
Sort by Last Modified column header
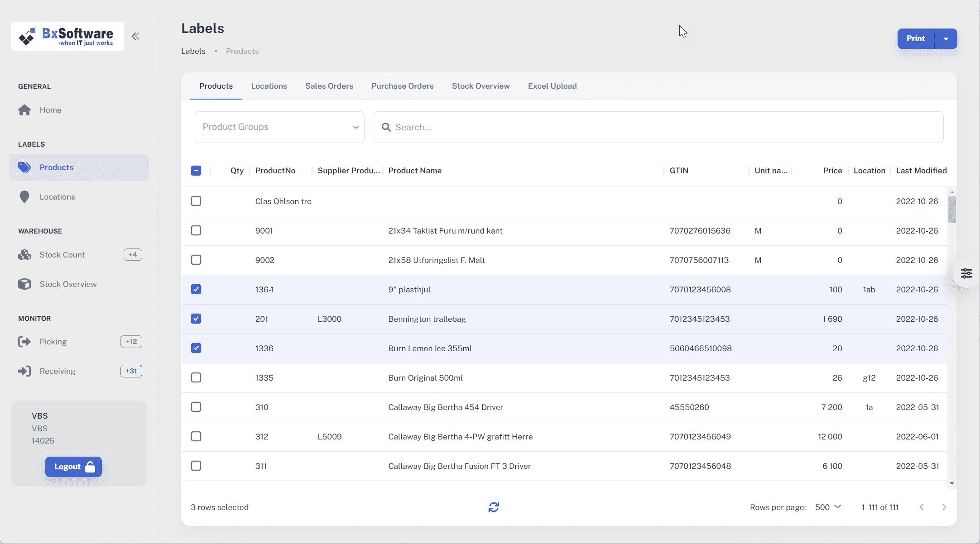point(922,171)
